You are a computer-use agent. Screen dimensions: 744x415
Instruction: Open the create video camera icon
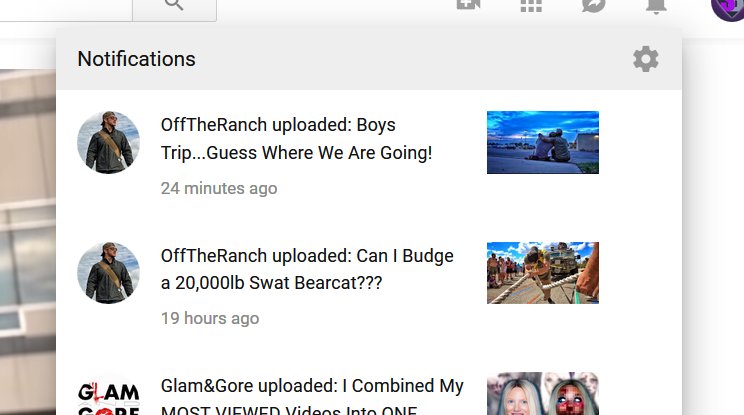[x=468, y=5]
